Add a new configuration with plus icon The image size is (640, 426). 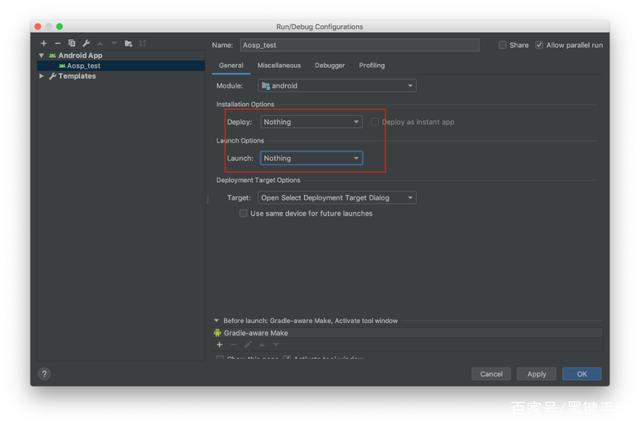click(44, 43)
